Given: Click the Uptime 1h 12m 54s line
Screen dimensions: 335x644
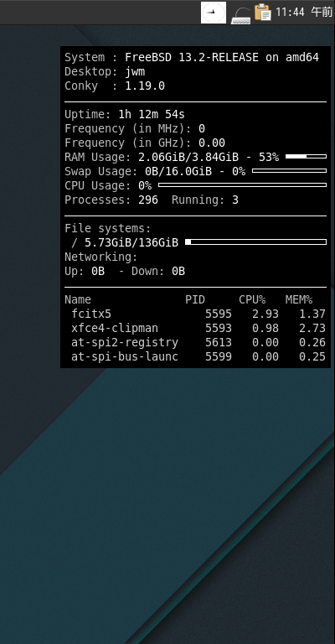Looking at the screenshot, I should coord(125,114).
